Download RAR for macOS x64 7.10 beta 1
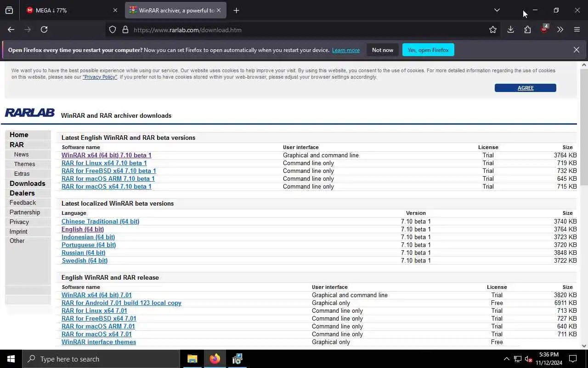This screenshot has height=368, width=588. click(107, 186)
